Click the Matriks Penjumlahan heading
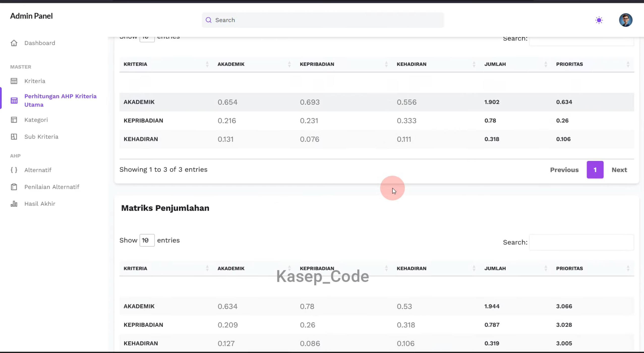Screen dimensions: 644x353 [165, 208]
